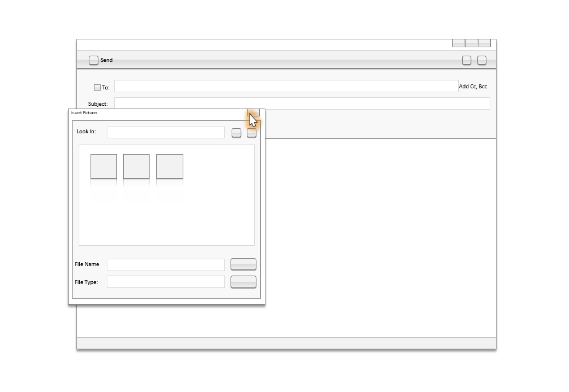Click the Send button in the toolbar
569x392 pixels.
[x=101, y=60]
